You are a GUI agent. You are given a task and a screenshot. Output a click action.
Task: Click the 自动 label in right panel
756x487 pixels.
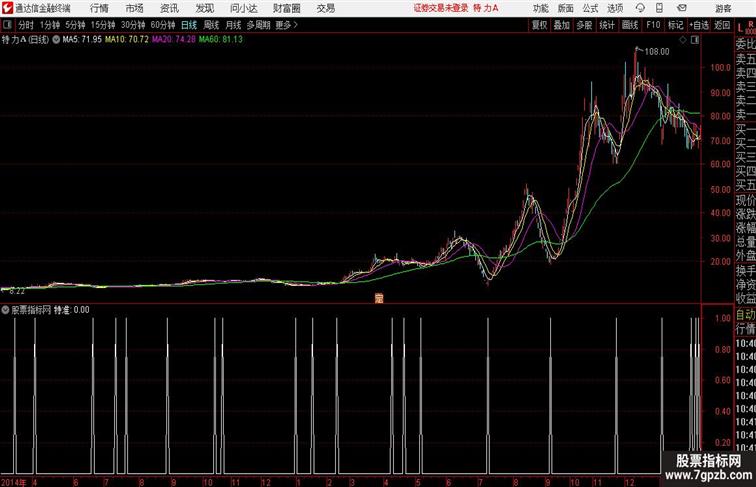[x=745, y=315]
